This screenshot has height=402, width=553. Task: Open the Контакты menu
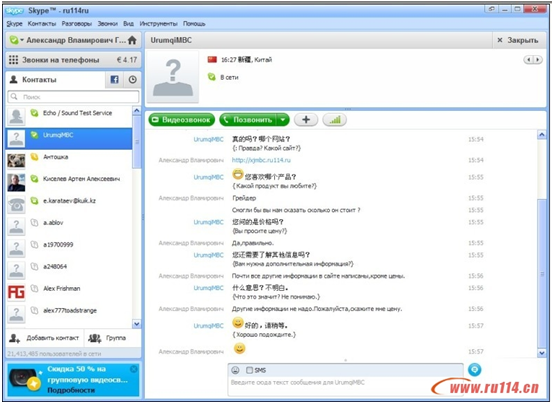click(42, 24)
